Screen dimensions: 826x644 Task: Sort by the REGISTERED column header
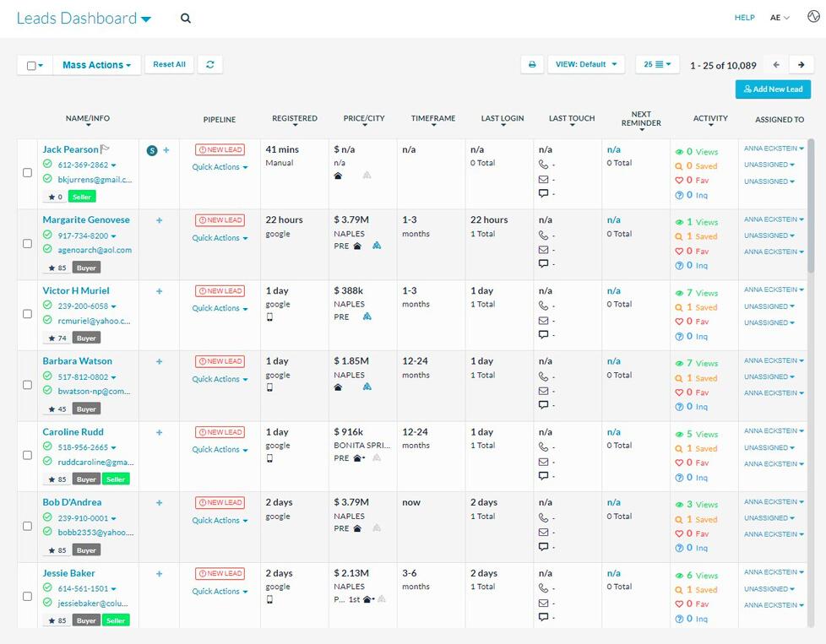click(x=295, y=118)
